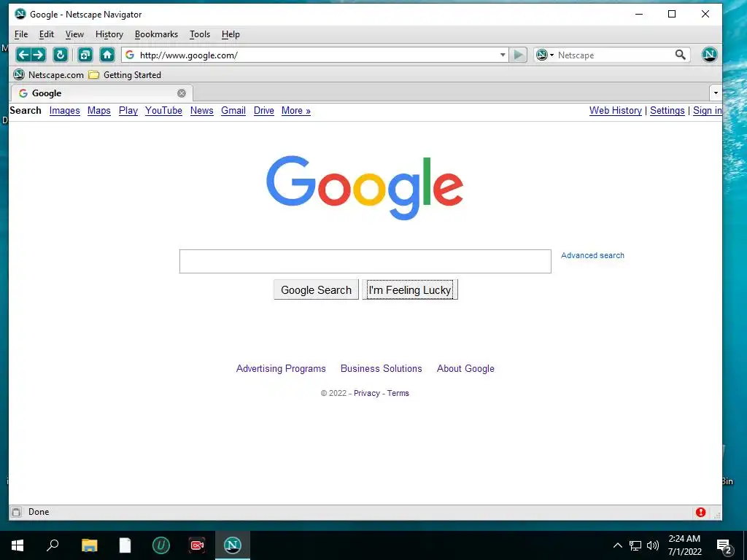Viewport: 747px width, 560px height.
Task: Open the Images link
Action: point(65,111)
